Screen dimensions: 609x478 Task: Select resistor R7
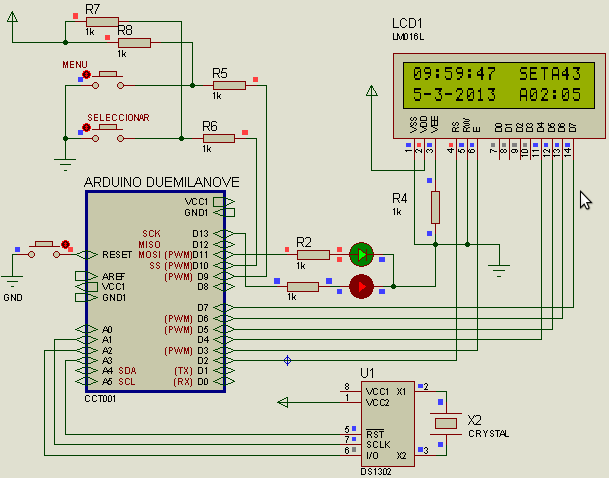(x=102, y=22)
